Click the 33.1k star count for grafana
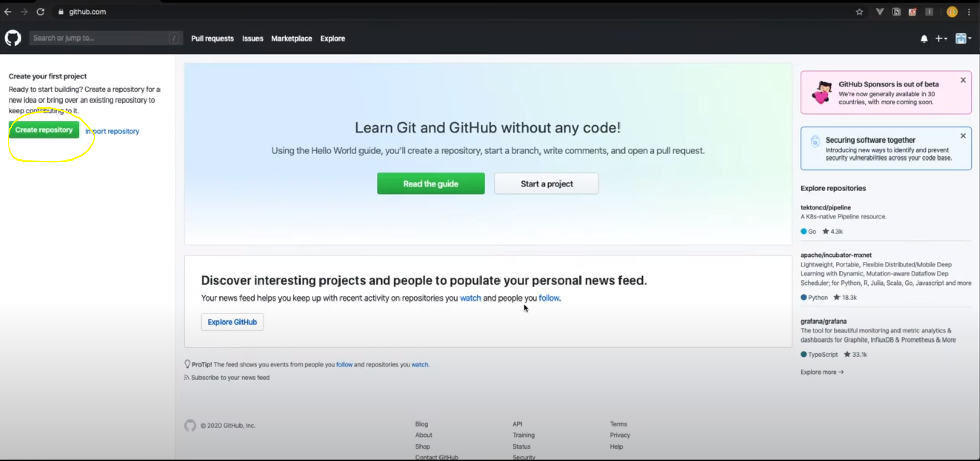Image resolution: width=980 pixels, height=461 pixels. point(855,354)
